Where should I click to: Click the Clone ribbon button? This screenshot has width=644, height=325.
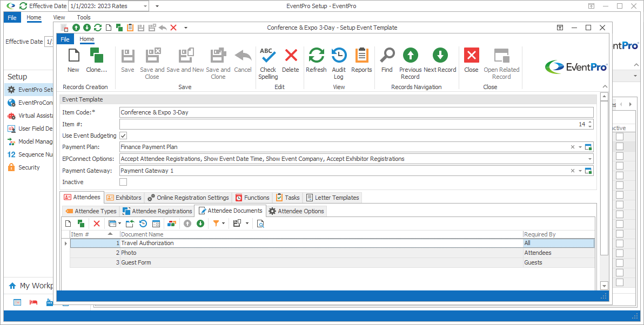coord(97,60)
